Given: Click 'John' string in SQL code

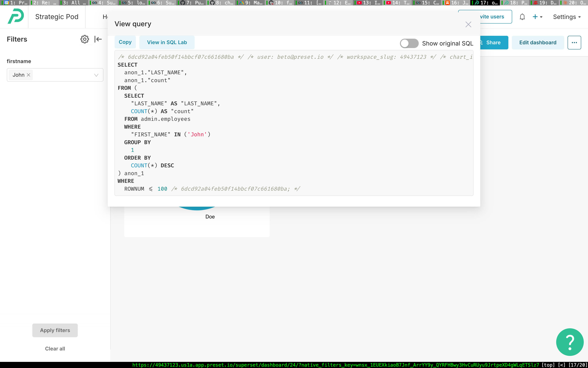Looking at the screenshot, I should click(197, 134).
